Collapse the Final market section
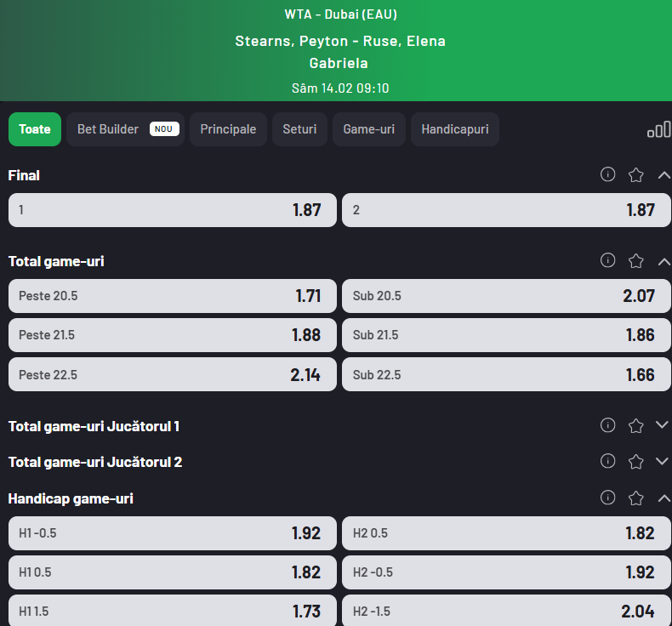 (663, 175)
